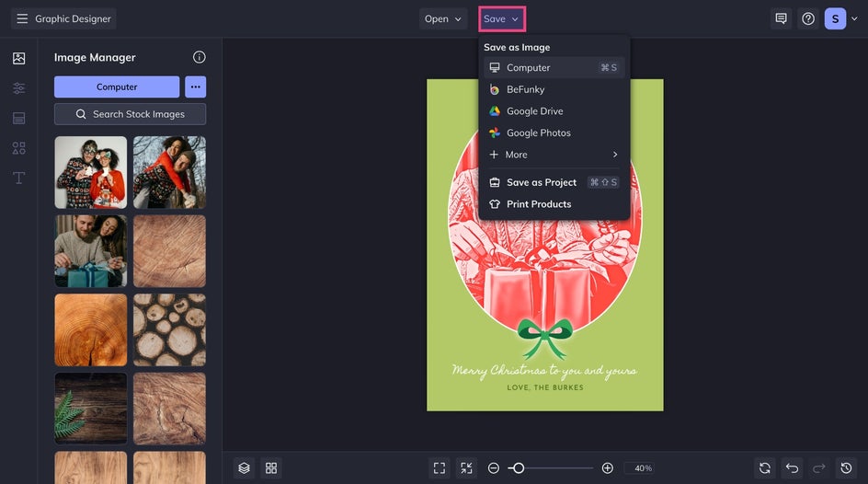Click More save destinations

[554, 155]
